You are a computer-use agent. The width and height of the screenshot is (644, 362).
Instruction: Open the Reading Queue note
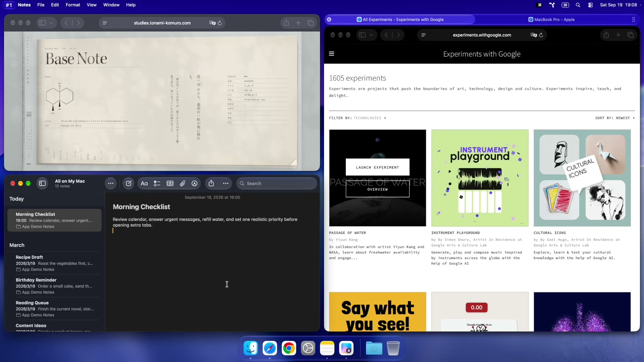(x=54, y=309)
